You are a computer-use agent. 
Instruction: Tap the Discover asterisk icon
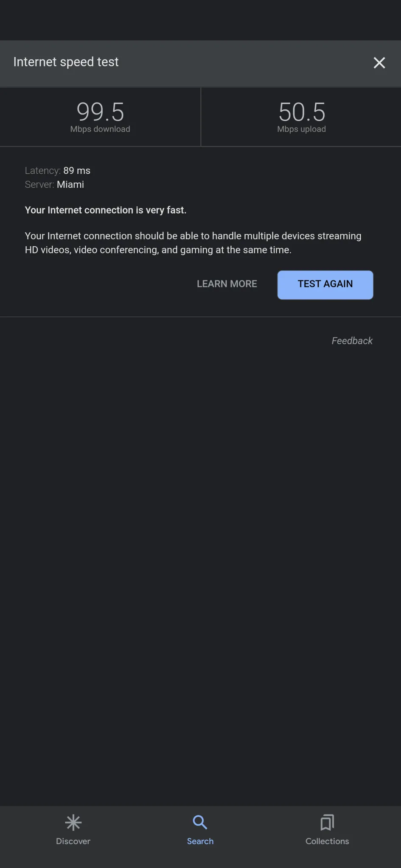point(73,822)
